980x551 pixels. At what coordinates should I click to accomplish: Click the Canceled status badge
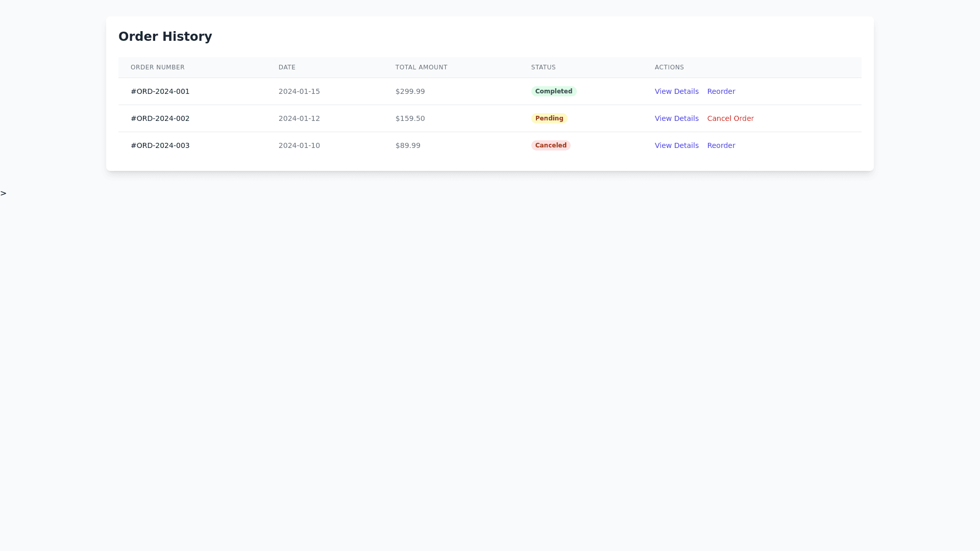(x=550, y=145)
